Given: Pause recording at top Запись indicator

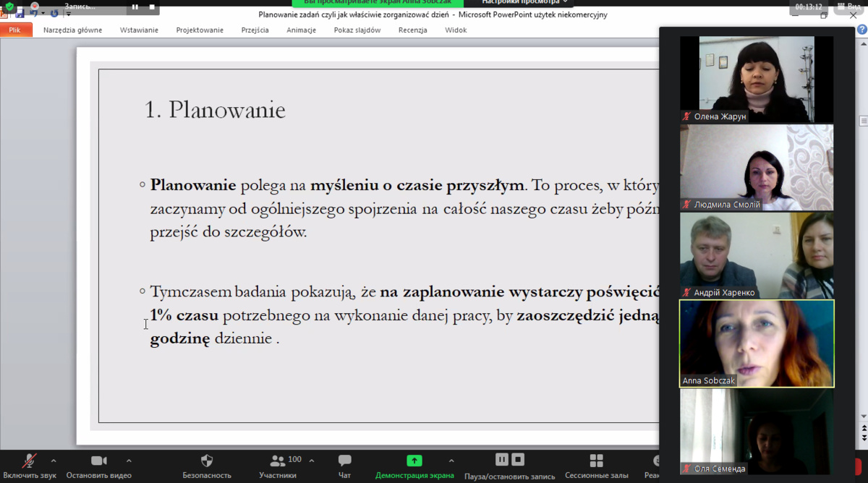Looking at the screenshot, I should 135,7.
